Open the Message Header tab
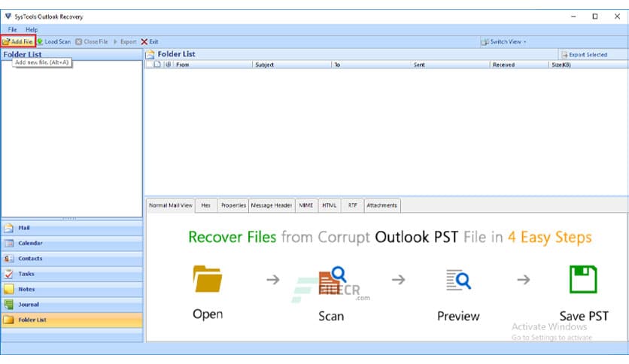The height and width of the screenshot is (364, 629). (x=272, y=205)
